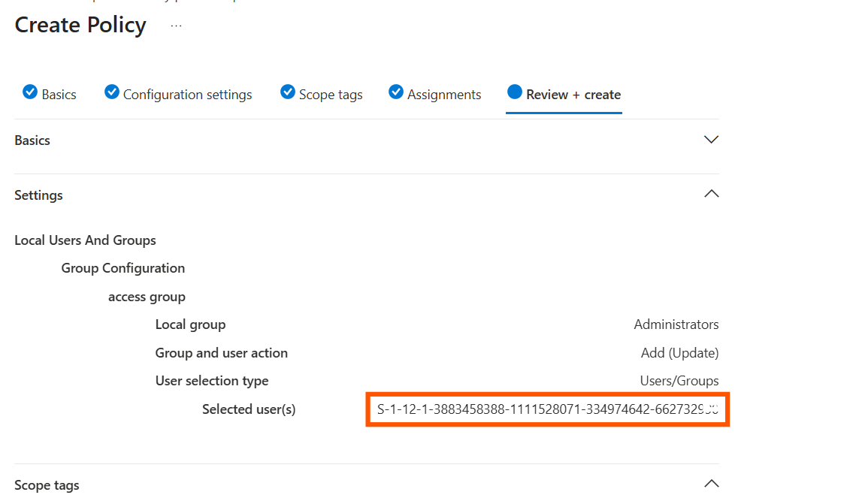Collapse the Settings section chevron

coord(712,194)
